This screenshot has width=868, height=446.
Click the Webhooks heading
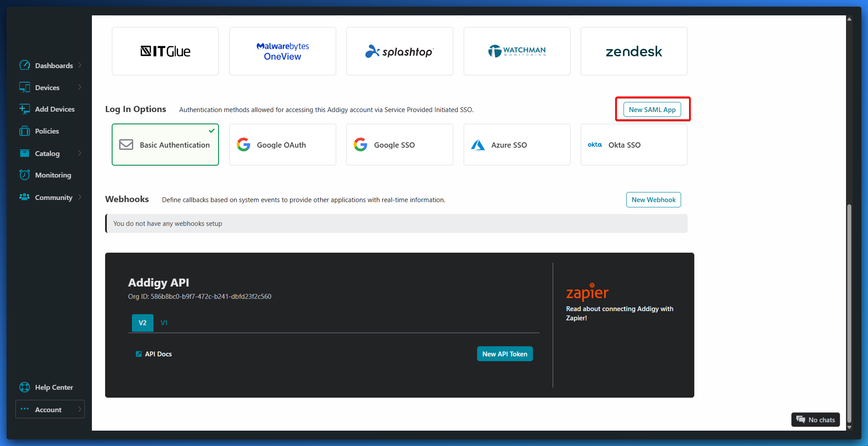coord(127,199)
